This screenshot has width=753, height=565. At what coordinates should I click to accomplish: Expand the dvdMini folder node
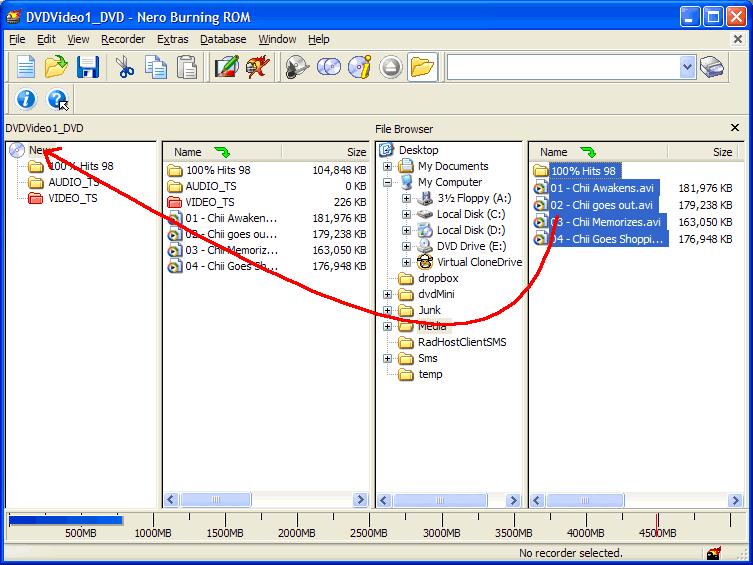coord(388,294)
